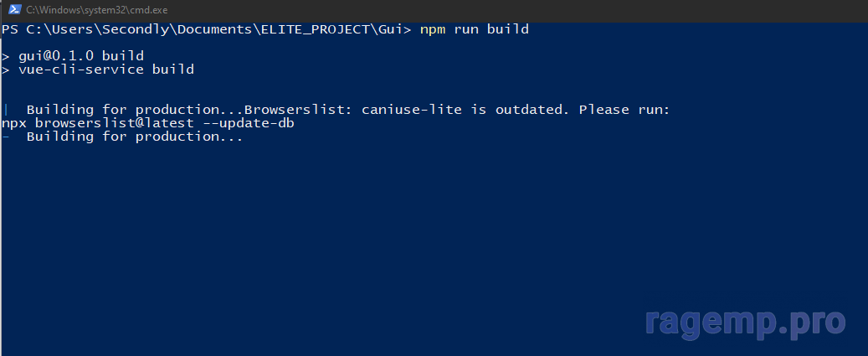Click the angle bracket before gui@0.1.0
Screen dimensions: 868x356
(6, 56)
